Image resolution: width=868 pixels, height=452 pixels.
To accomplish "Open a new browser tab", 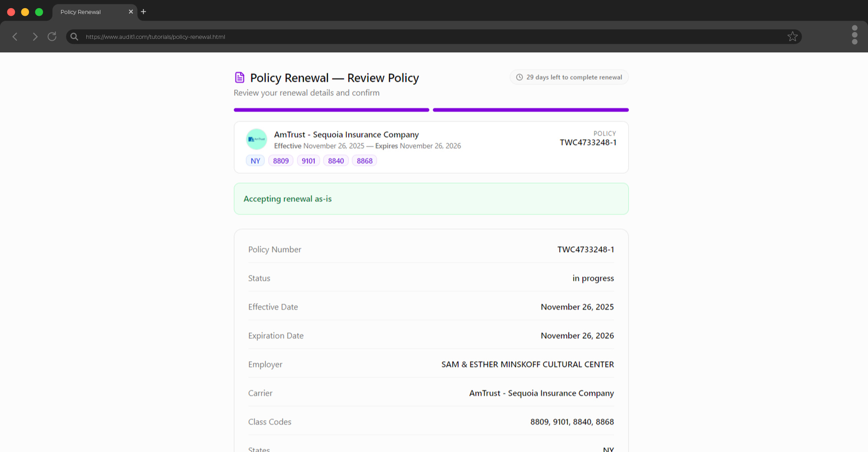I will [x=143, y=12].
